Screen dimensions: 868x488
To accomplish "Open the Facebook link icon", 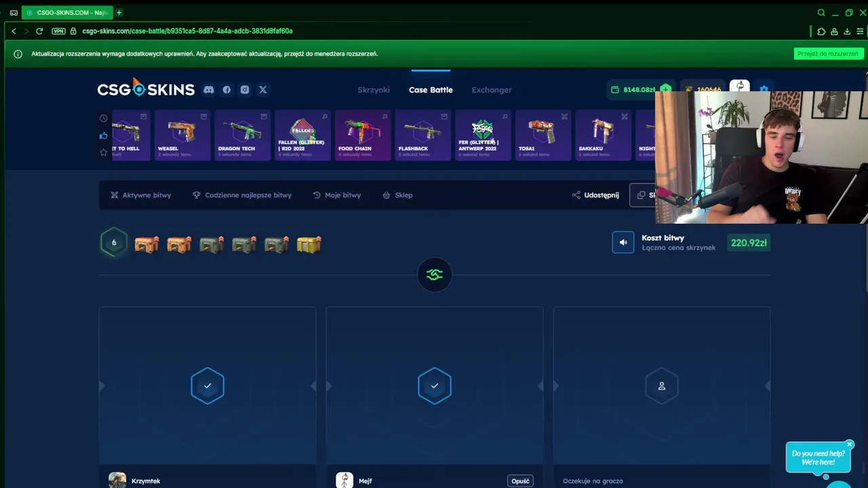I will (x=226, y=89).
